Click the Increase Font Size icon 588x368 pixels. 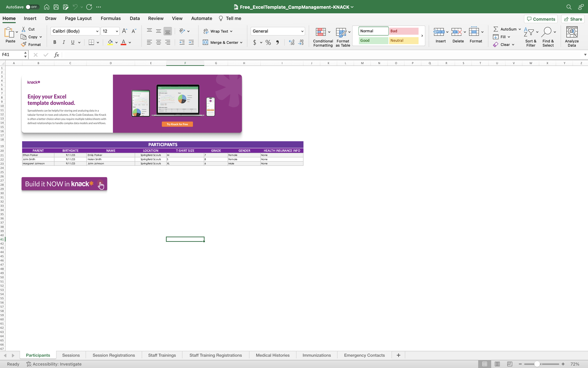click(125, 31)
